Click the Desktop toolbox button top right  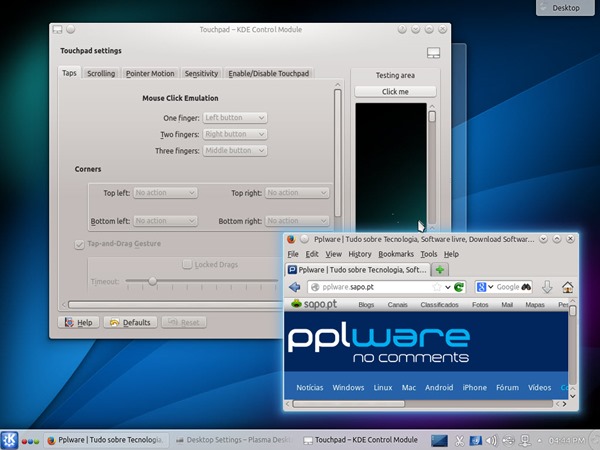[x=565, y=8]
